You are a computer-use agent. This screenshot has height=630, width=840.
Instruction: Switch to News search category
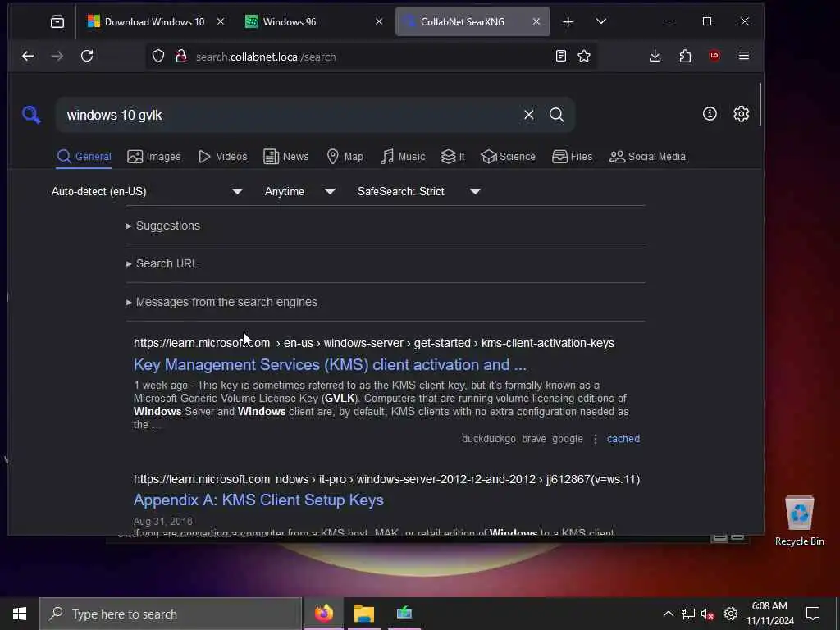[x=286, y=157]
